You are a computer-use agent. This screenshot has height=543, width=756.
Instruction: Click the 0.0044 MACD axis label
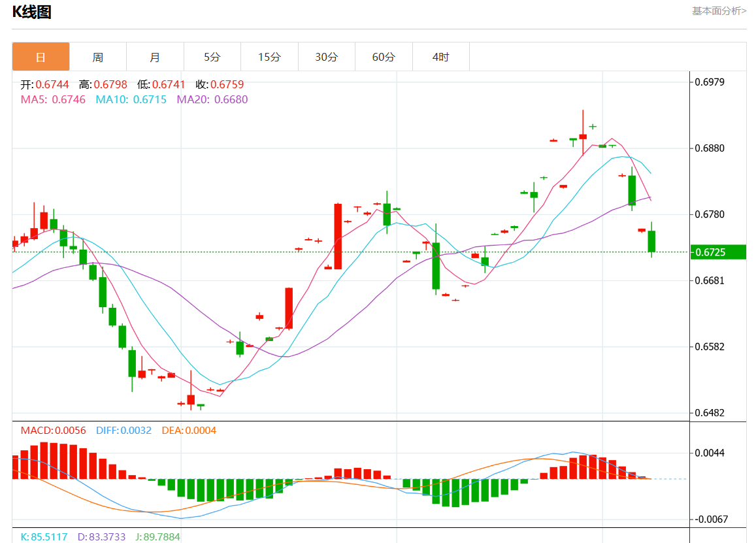(710, 453)
